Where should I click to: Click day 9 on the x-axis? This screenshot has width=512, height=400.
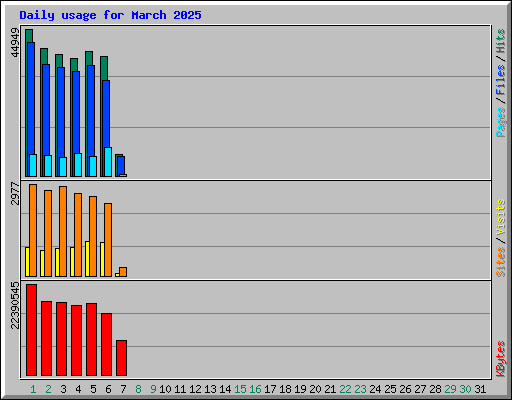[153, 389]
